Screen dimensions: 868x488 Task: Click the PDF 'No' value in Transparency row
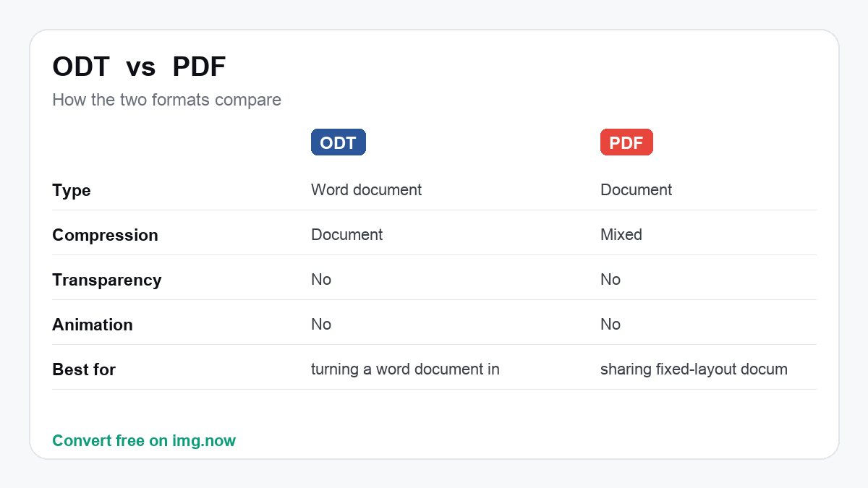(x=610, y=279)
